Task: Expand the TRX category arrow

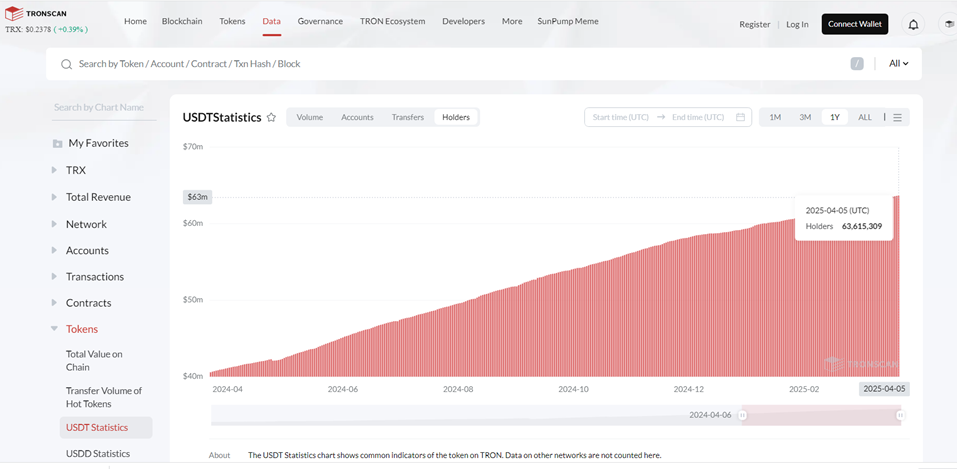Action: tap(54, 170)
